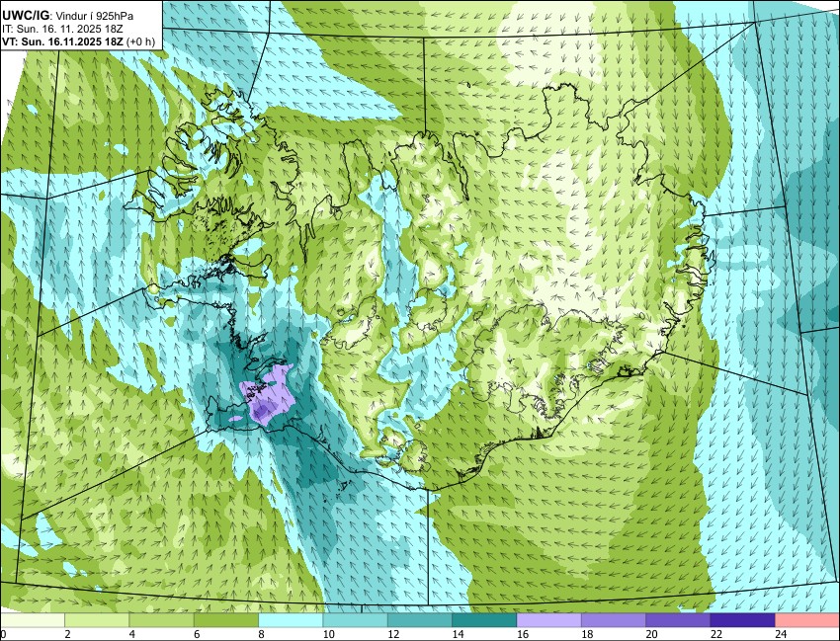Click the legend value '18'
Image resolution: width=840 pixels, height=641 pixels.
point(588,634)
